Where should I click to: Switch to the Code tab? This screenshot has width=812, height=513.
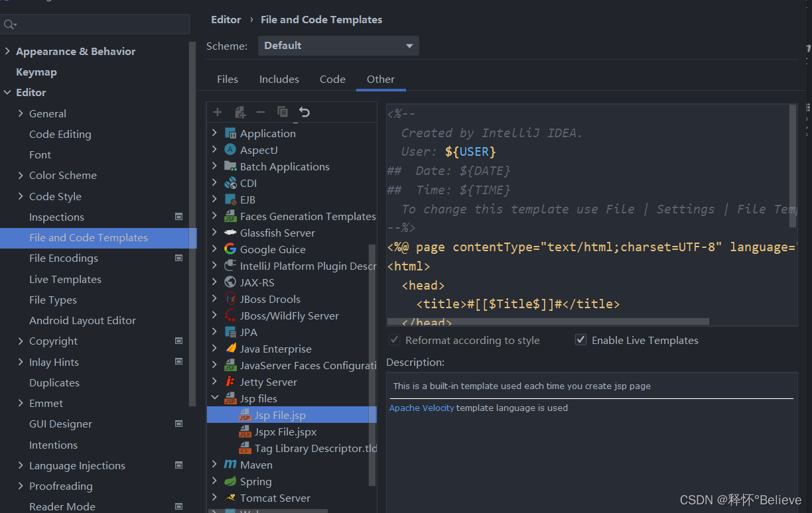point(332,79)
